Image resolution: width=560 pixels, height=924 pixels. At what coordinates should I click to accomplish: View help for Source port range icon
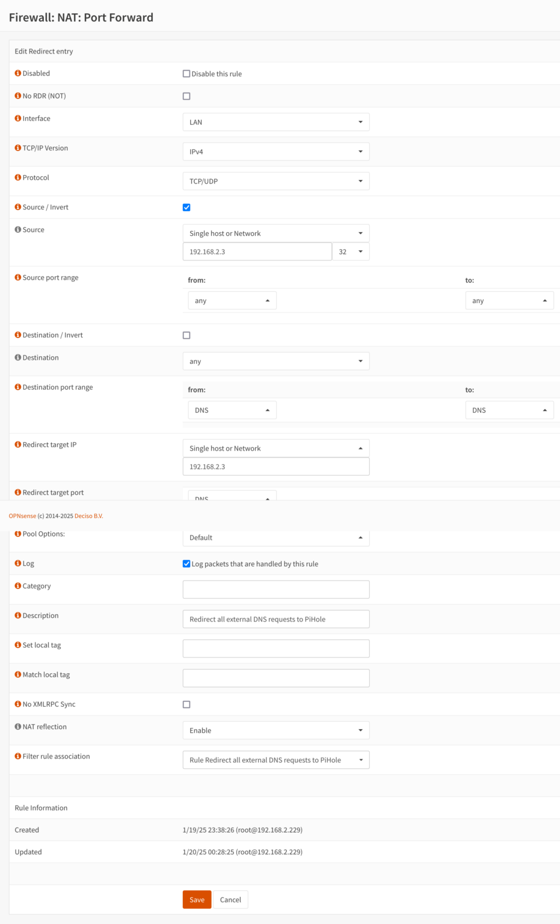(x=17, y=277)
